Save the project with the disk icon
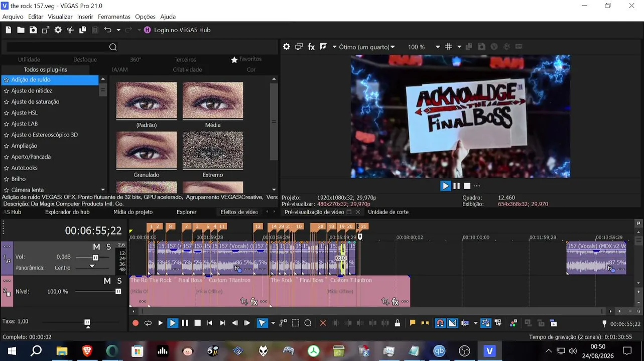 click(x=33, y=30)
